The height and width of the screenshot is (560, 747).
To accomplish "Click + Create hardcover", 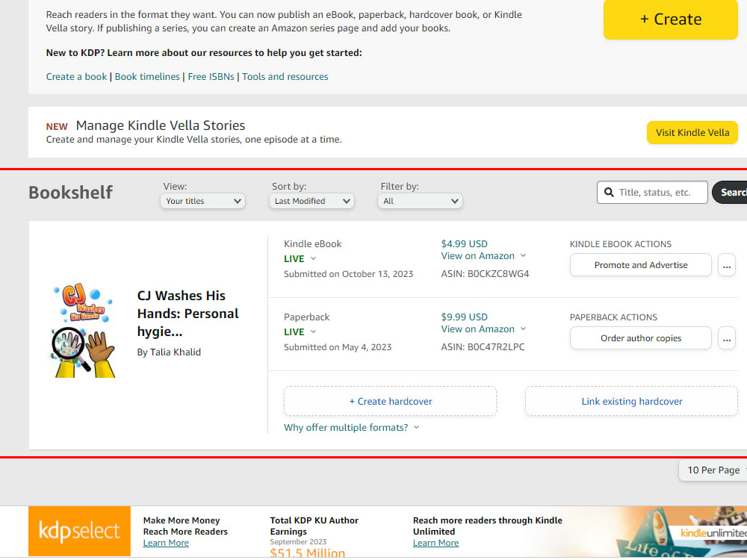I will pos(390,402).
